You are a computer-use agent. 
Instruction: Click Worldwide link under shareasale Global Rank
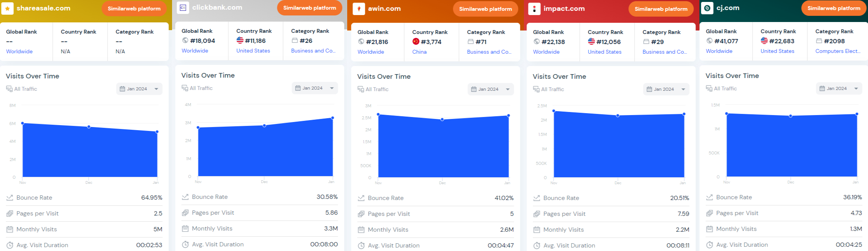19,51
